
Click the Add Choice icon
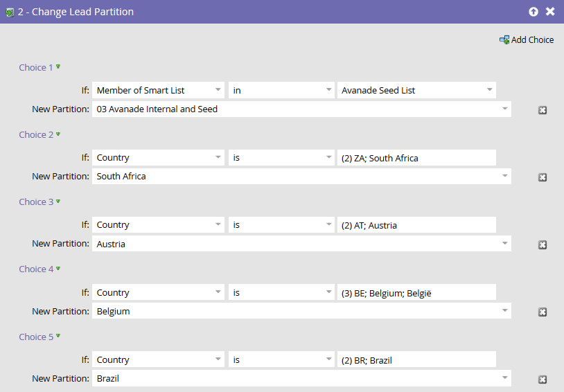point(504,40)
